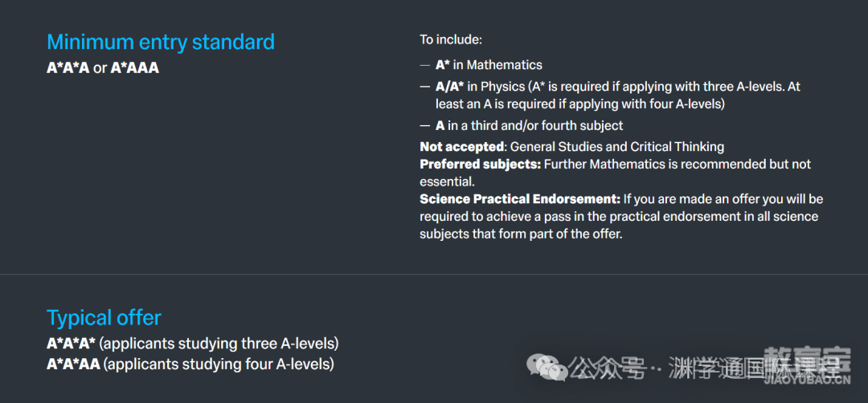
Task: Click "A in a third and/or fourth subject"
Action: [x=529, y=125]
